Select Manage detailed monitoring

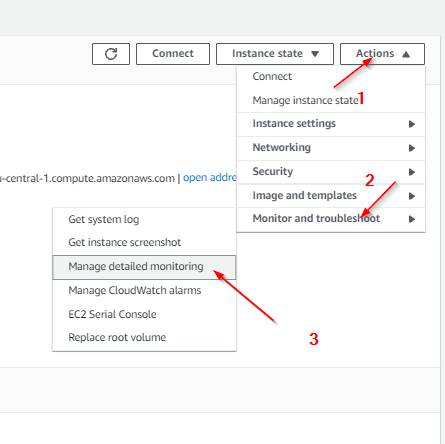point(144,267)
